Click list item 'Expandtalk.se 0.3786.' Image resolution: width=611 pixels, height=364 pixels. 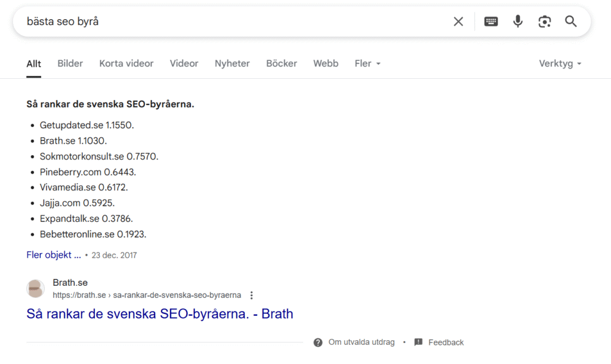pos(86,218)
